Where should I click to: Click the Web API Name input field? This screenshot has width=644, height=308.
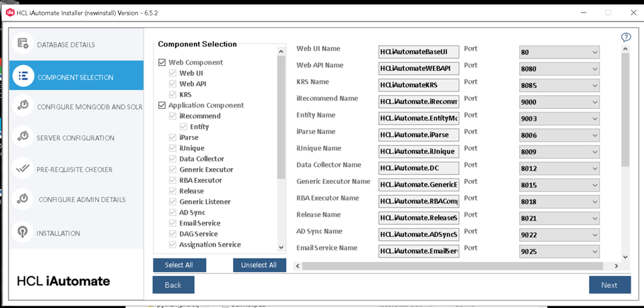pyautogui.click(x=419, y=69)
